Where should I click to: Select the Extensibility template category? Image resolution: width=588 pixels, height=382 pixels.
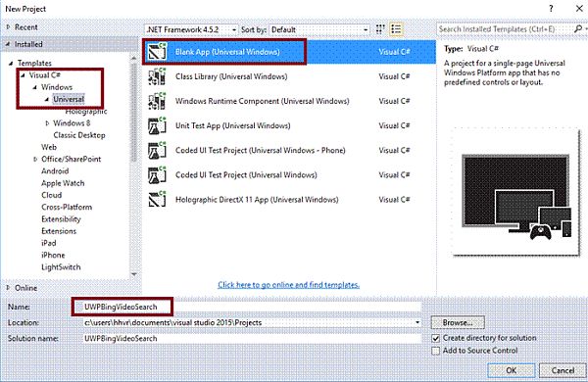pos(61,219)
